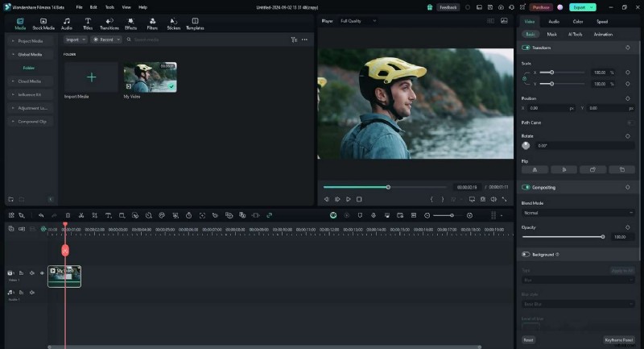Adjust player volume with speaker icon
This screenshot has width=644, height=349.
[493, 199]
